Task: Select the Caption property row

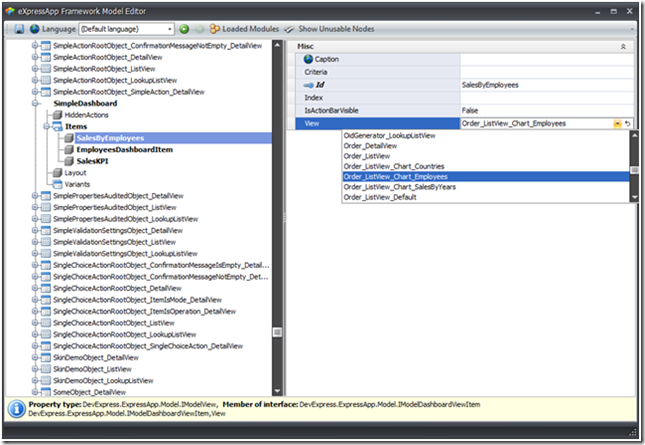Action: (x=464, y=59)
